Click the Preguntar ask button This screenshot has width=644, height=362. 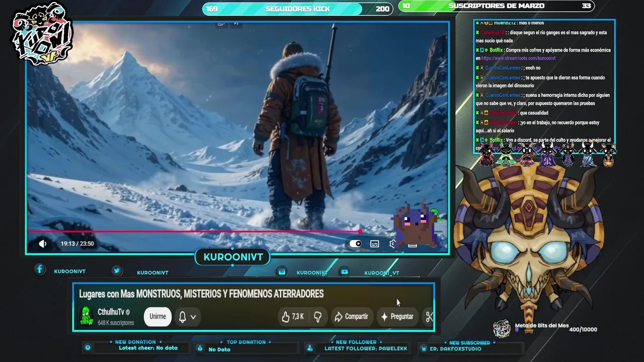pos(397,317)
